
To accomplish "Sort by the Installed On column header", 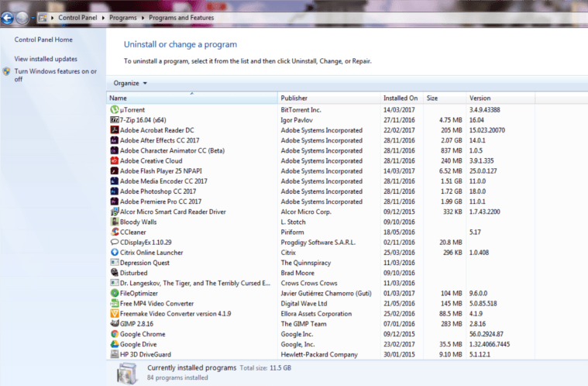I will 402,98.
